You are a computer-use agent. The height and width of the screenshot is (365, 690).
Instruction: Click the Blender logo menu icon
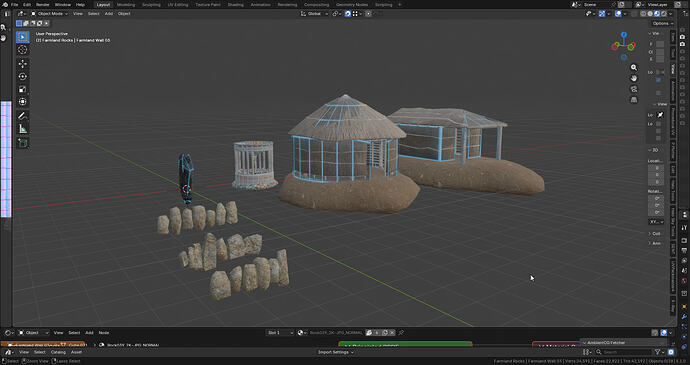tap(5, 4)
